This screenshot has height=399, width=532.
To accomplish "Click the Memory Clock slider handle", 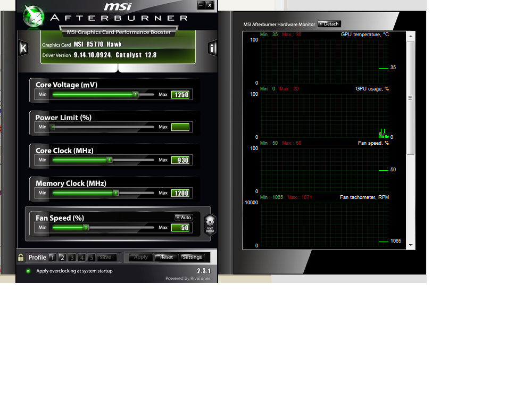I will tap(115, 193).
